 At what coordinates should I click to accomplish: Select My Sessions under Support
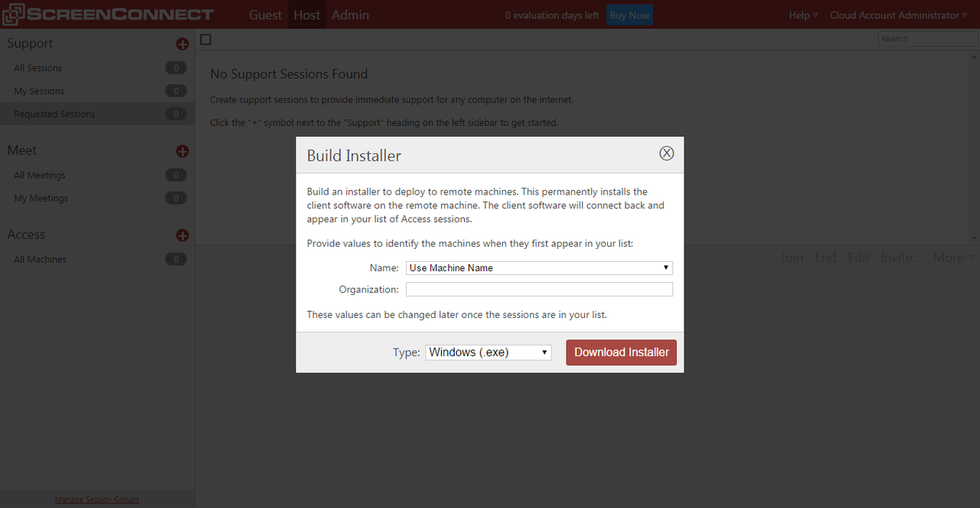[x=97, y=91]
